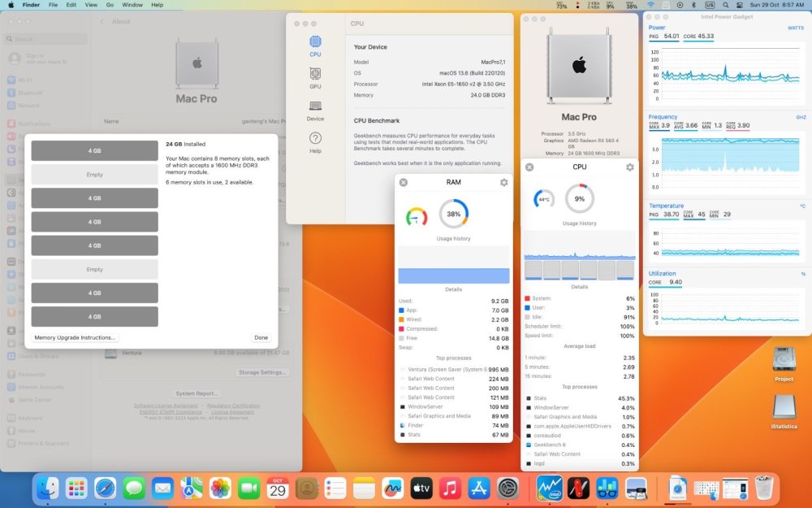This screenshot has height=508, width=812.
Task: Open the iStatistica drive on desktop
Action: [x=784, y=411]
